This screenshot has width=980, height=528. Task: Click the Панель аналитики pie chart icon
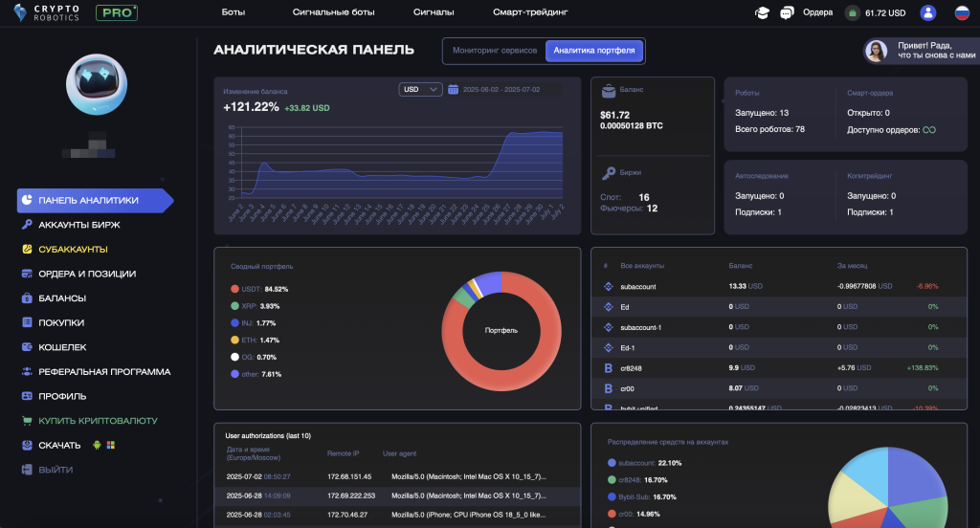[x=27, y=200]
